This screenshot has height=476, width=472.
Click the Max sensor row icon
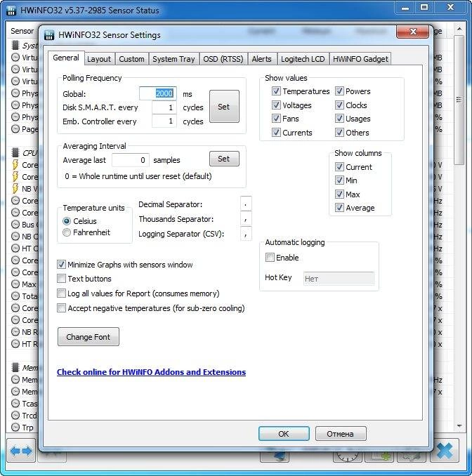click(15, 284)
